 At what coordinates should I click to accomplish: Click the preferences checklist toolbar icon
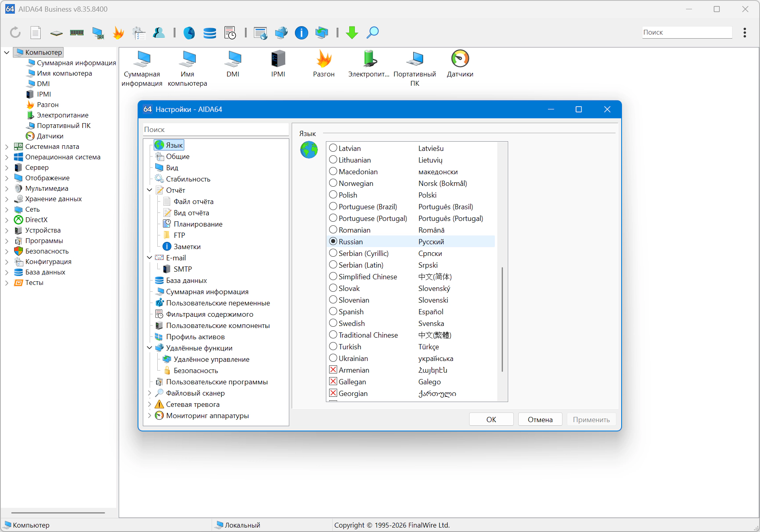point(139,33)
